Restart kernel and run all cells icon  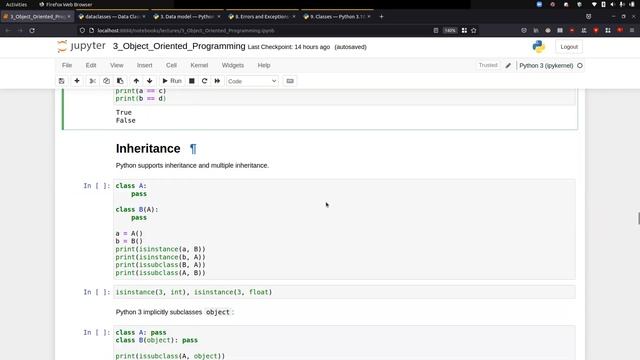[217, 81]
